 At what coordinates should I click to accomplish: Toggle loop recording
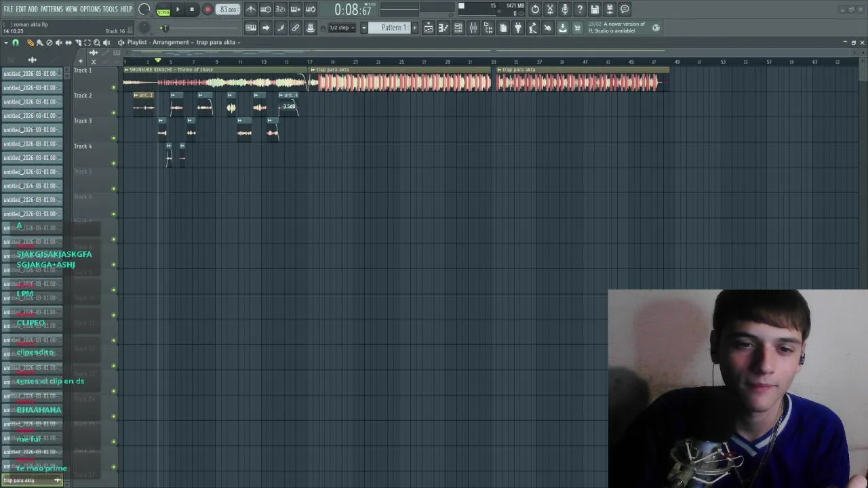click(x=311, y=9)
